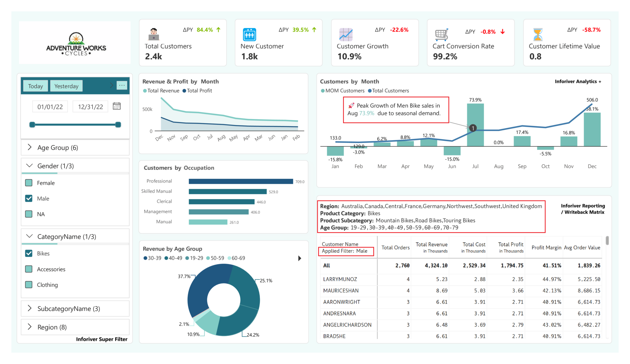This screenshot has height=364, width=630.
Task: Enable the Accessories category filter
Action: [x=29, y=269]
